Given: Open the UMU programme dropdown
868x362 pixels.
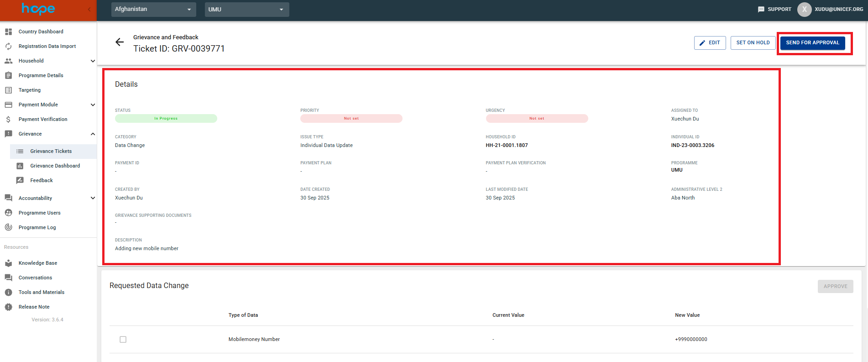Looking at the screenshot, I should tap(246, 9).
